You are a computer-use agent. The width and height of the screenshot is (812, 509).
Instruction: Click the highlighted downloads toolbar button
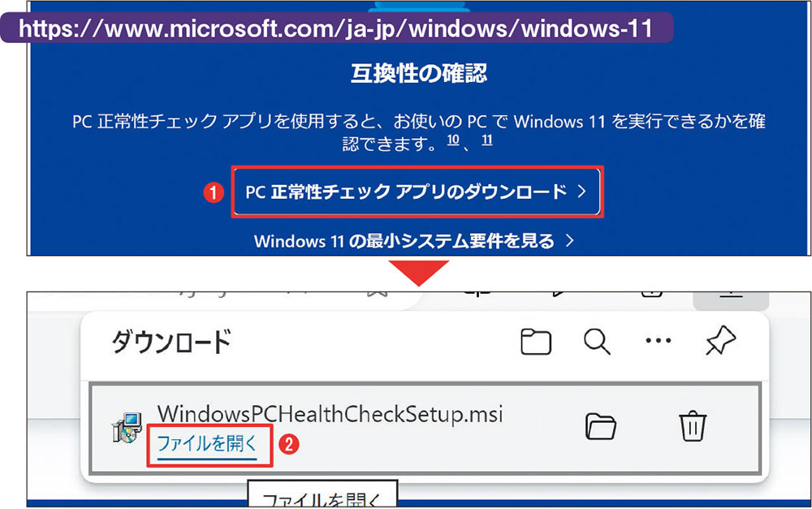tap(731, 300)
